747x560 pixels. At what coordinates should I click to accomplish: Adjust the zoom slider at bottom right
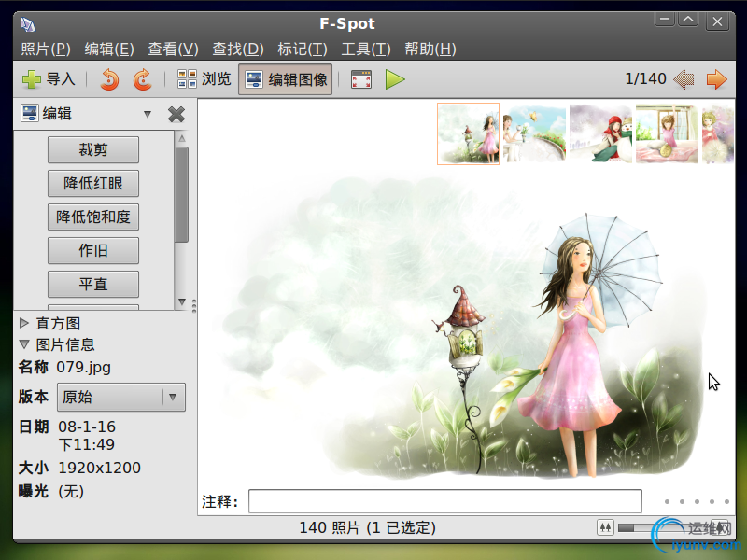click(633, 526)
